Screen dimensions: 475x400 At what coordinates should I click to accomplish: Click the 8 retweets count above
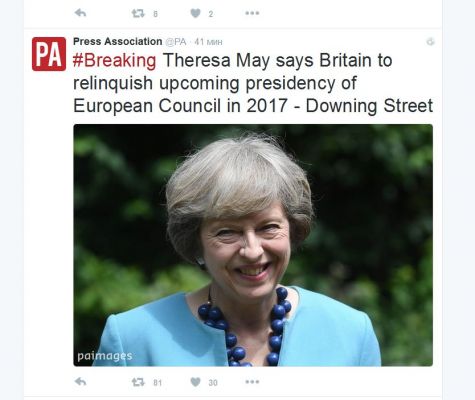click(155, 14)
